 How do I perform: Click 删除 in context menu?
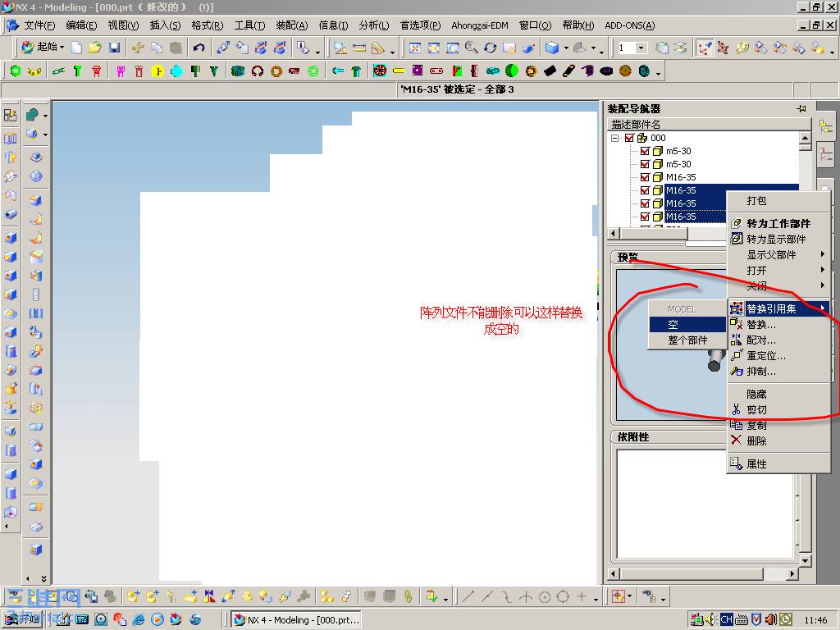pyautogui.click(x=778, y=441)
